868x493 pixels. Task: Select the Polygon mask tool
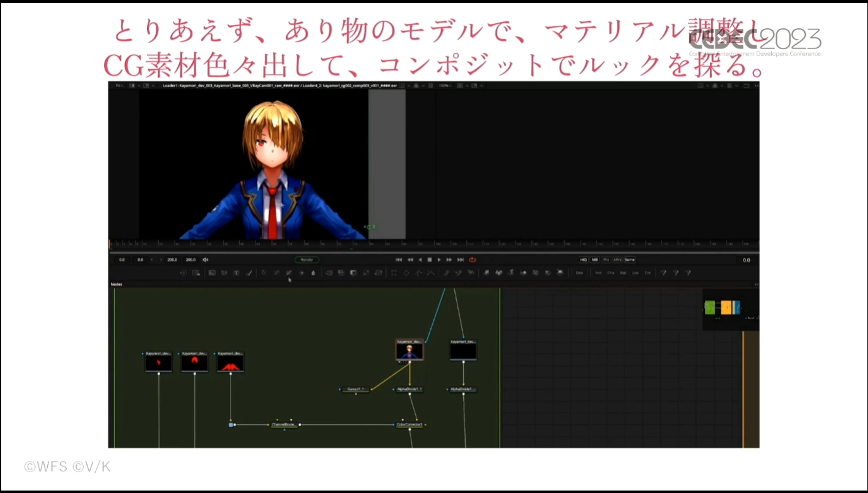[x=419, y=273]
